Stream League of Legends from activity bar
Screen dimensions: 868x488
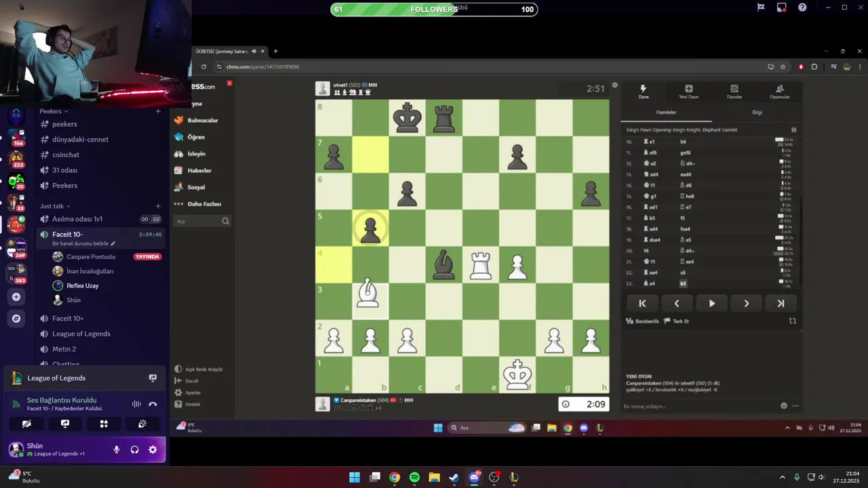[153, 378]
